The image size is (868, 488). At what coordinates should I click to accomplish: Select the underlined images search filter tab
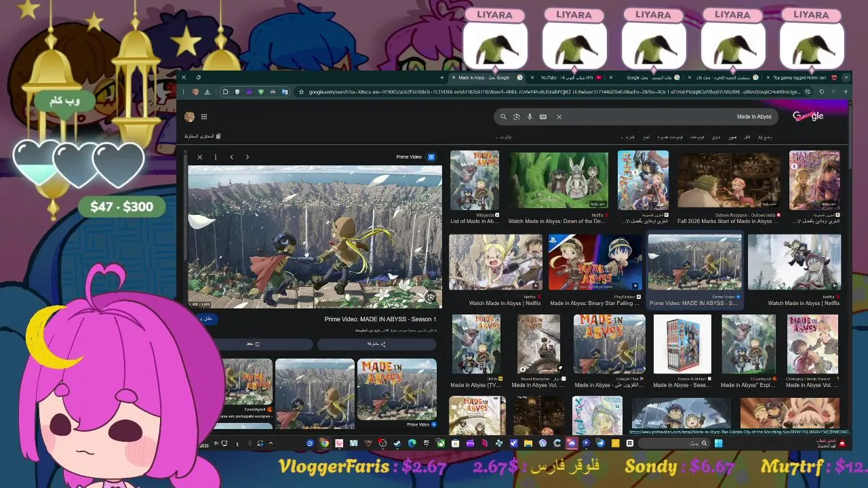pyautogui.click(x=732, y=137)
